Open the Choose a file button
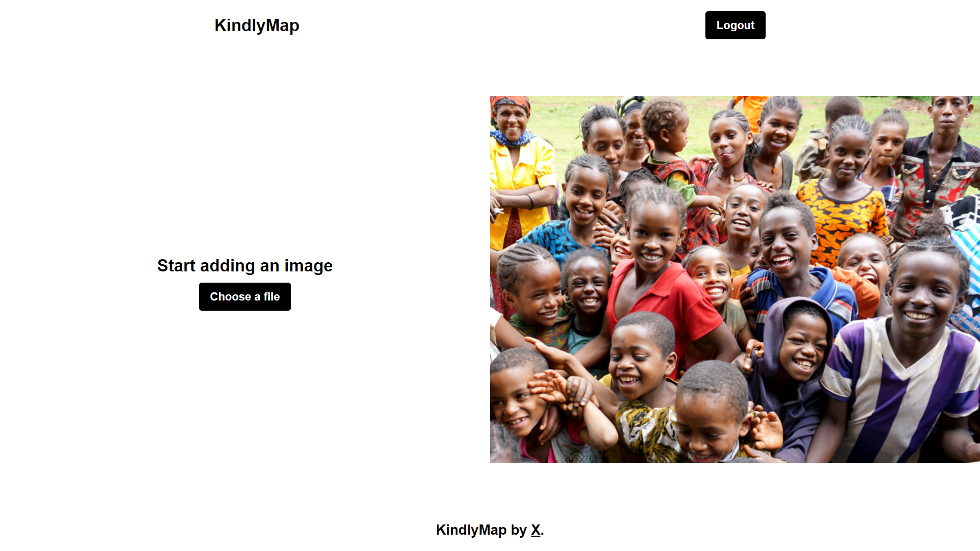 click(245, 296)
